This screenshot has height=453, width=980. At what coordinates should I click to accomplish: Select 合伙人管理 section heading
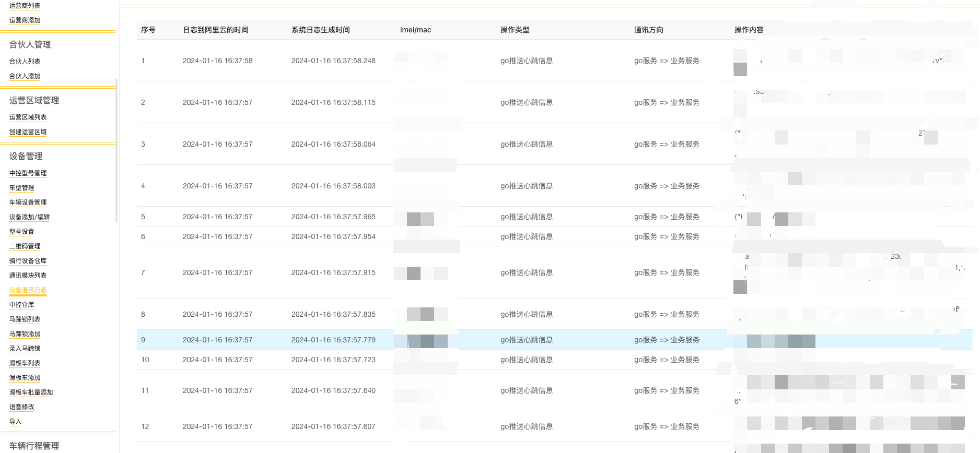[x=30, y=45]
